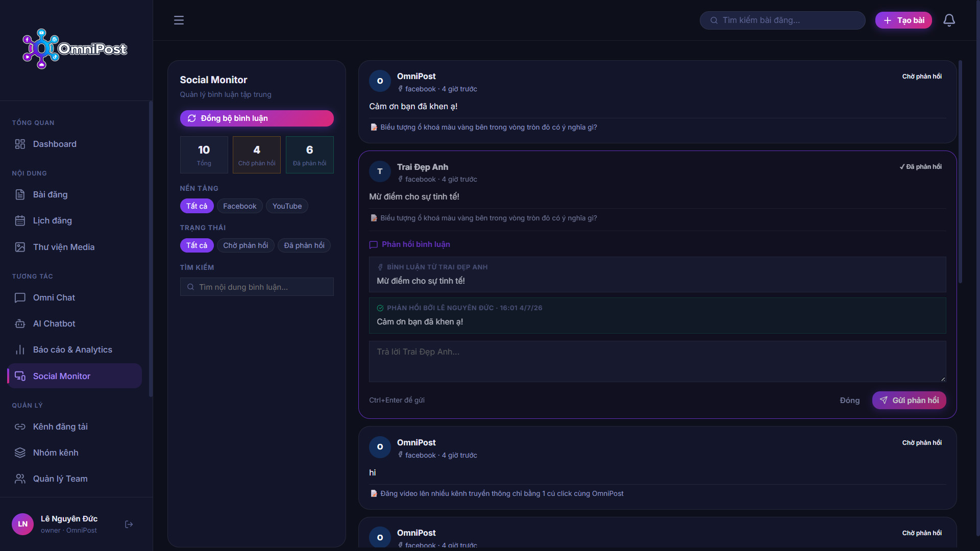The image size is (980, 551).
Task: Expand the first OmniPost comment card
Action: coord(657,102)
